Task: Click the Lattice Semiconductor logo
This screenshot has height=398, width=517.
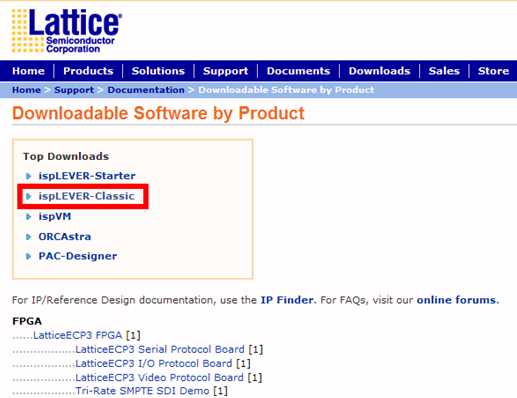Action: tap(67, 31)
